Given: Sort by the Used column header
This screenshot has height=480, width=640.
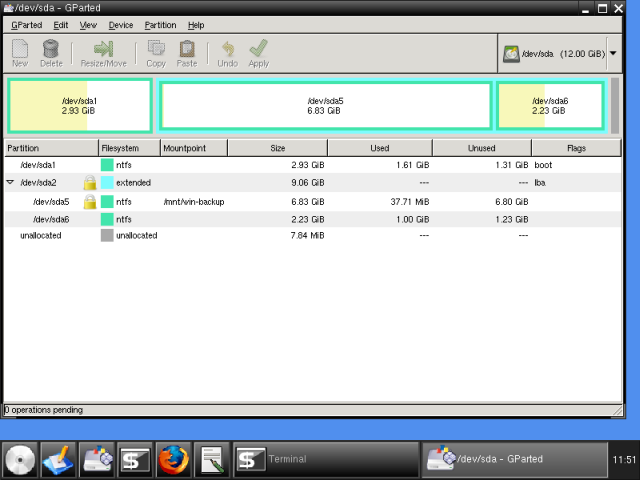Looking at the screenshot, I should [380, 148].
